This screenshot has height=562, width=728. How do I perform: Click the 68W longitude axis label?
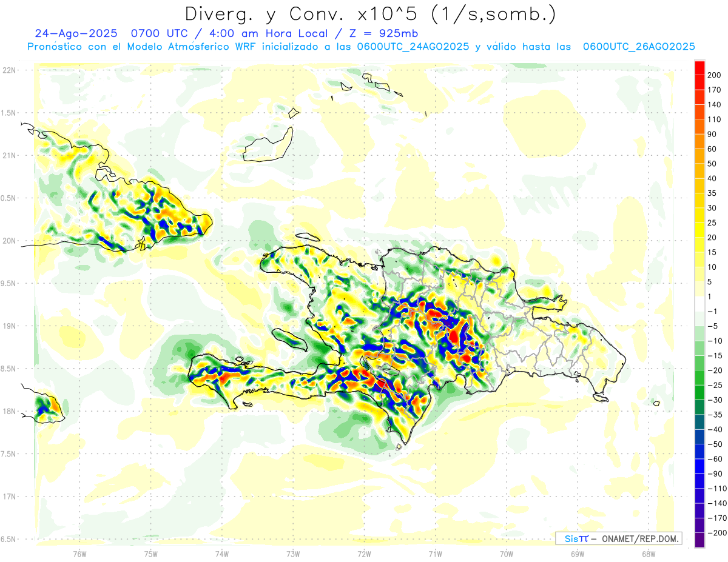click(649, 554)
